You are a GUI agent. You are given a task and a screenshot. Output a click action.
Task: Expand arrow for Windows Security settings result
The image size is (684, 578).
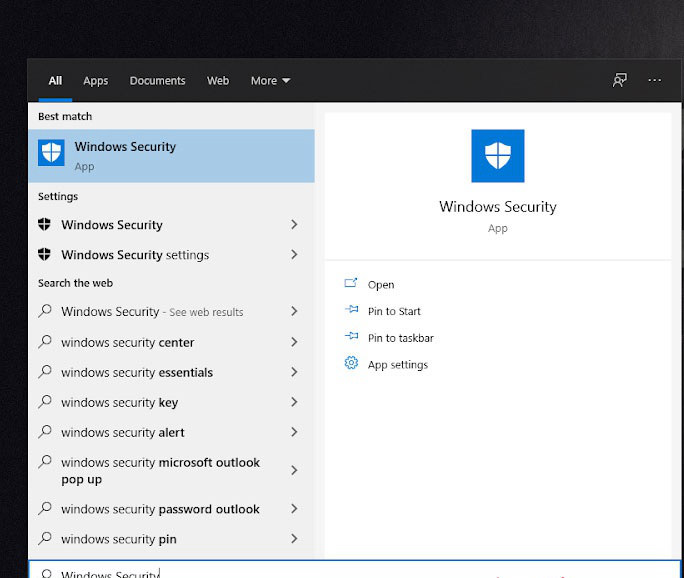pos(294,254)
